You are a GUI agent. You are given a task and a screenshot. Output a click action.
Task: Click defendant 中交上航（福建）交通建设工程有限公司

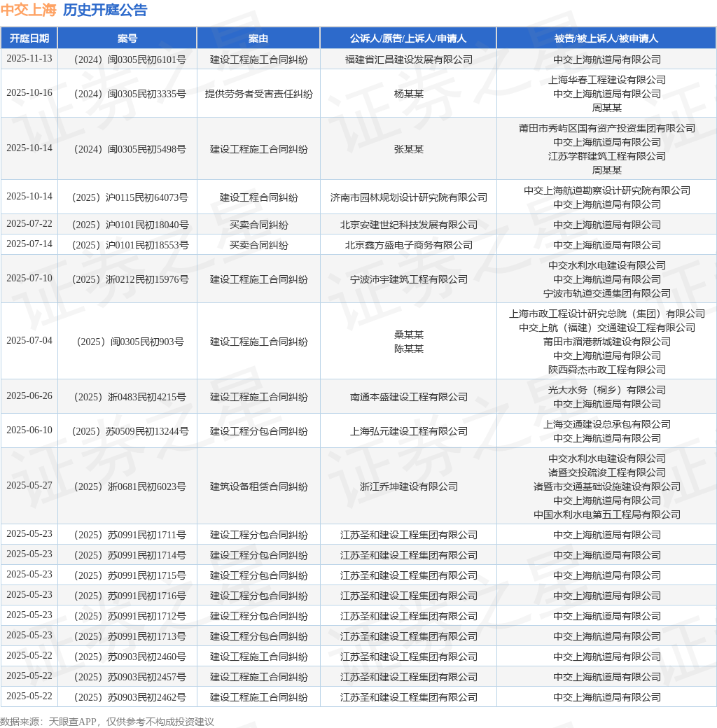(607, 328)
